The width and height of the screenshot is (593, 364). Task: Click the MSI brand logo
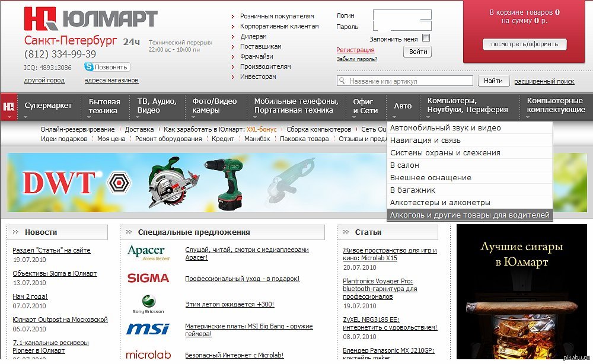click(148, 329)
